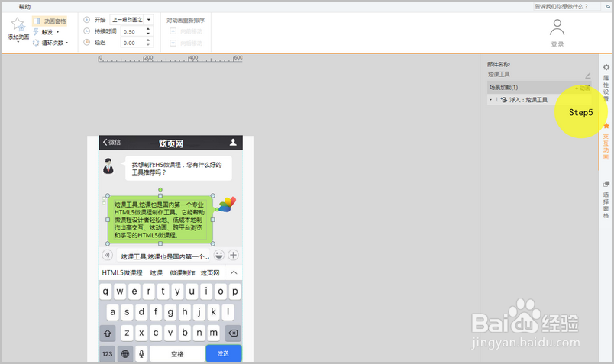Toggle the 动画窗格 pane button

coord(50,21)
